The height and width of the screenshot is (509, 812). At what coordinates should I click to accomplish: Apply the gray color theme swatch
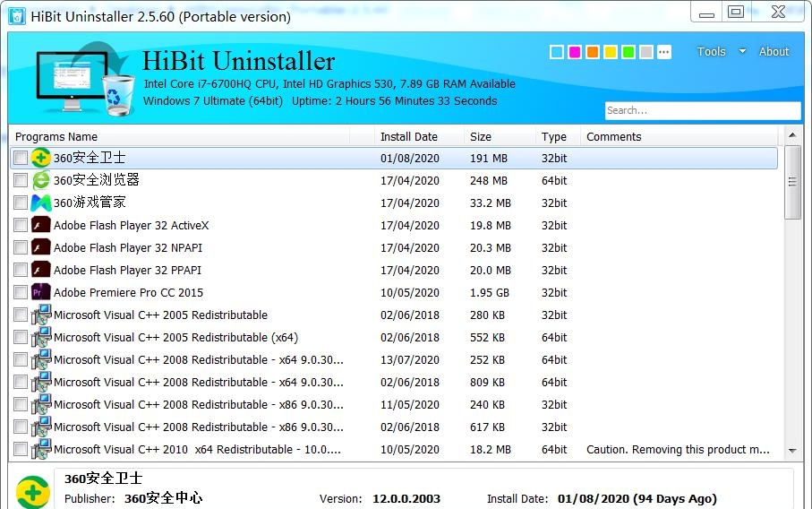click(x=646, y=52)
